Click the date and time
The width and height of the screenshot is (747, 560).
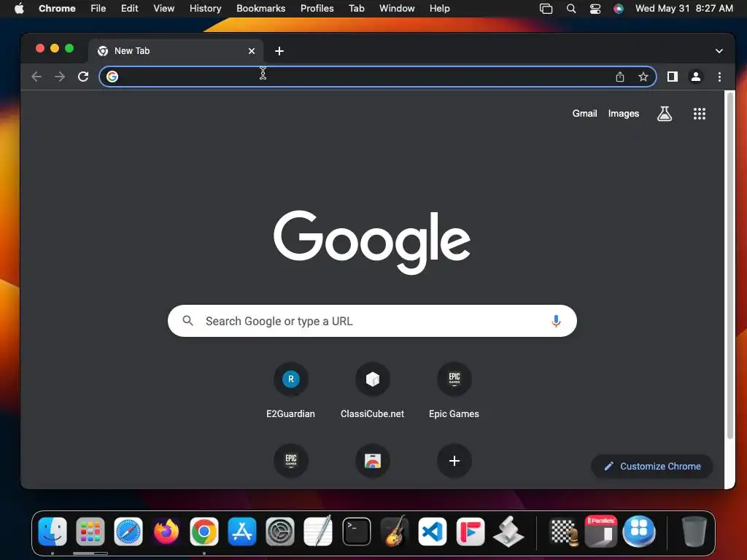click(684, 9)
